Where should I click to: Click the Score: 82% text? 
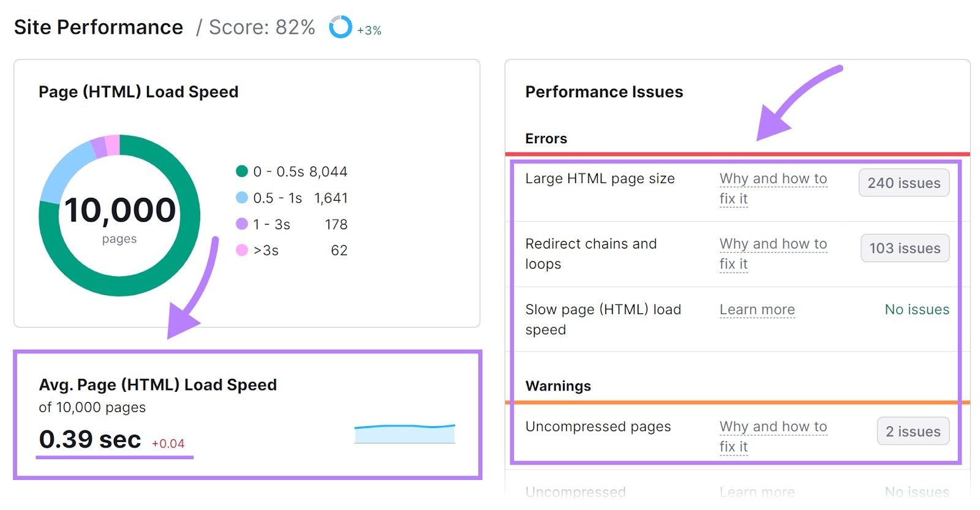(262, 27)
